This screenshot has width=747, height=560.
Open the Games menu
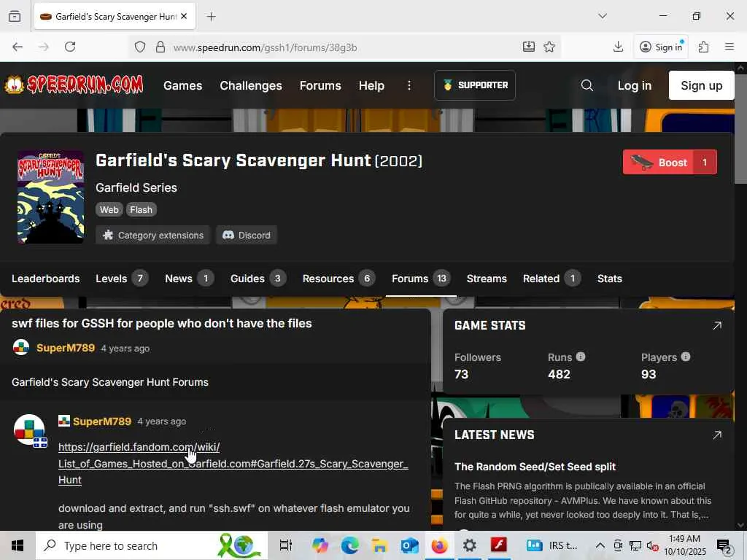pos(183,86)
